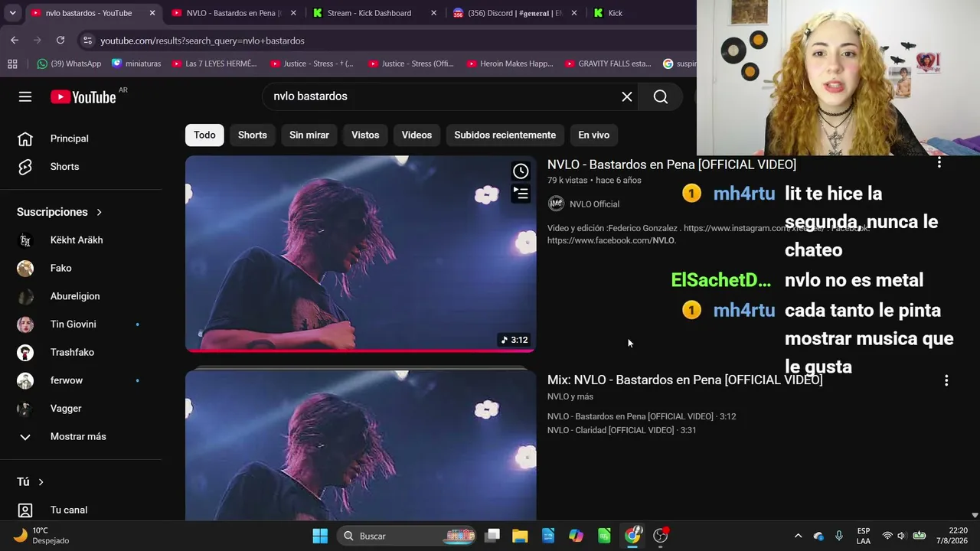Select the Vistos filter chip
The width and height of the screenshot is (980, 551).
365,135
